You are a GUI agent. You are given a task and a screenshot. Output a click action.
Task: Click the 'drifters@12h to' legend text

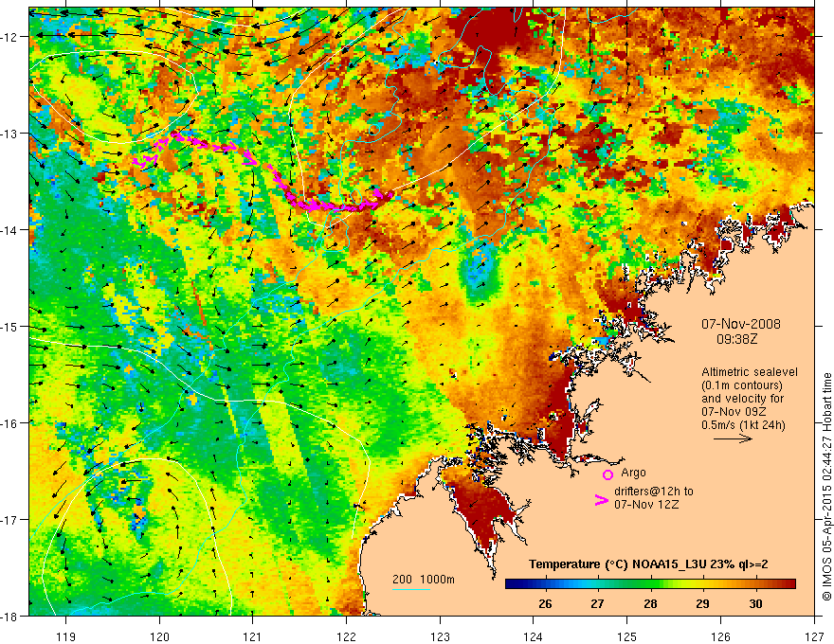point(654,492)
